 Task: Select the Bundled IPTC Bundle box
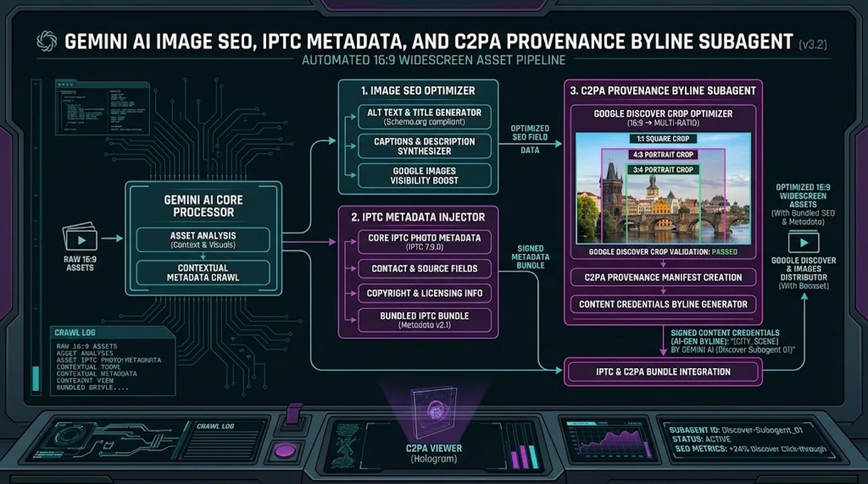tap(425, 320)
